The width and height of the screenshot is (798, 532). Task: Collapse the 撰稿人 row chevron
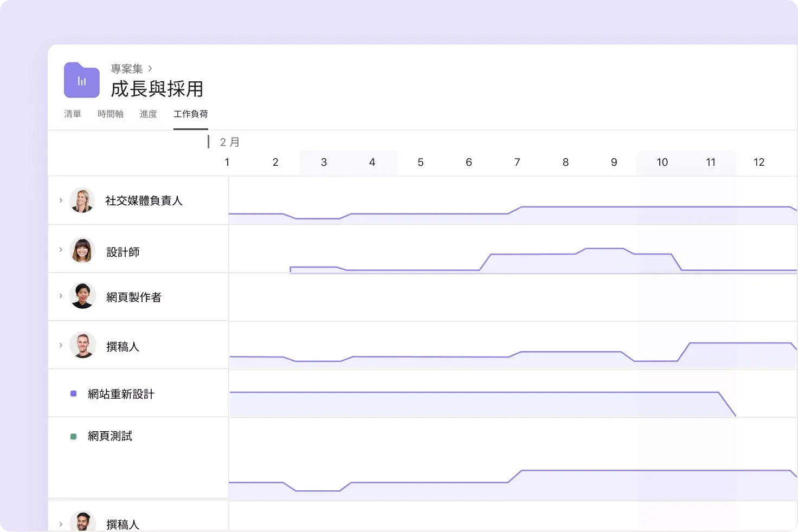point(60,345)
